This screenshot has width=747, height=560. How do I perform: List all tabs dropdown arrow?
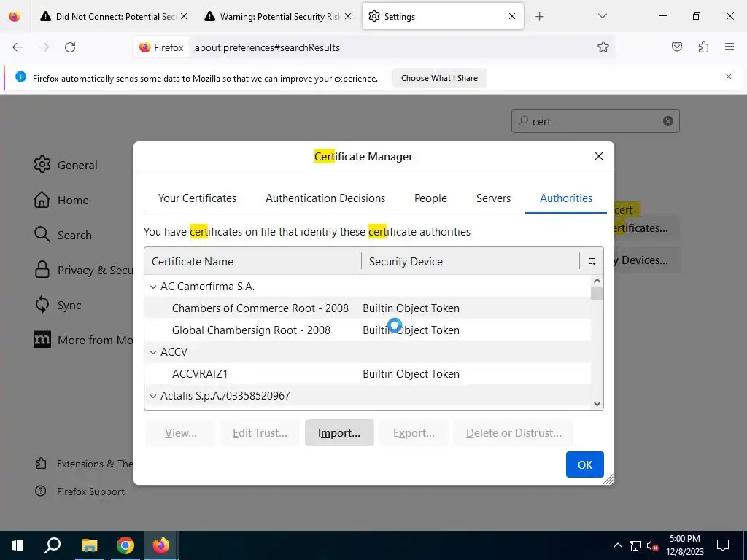pyautogui.click(x=602, y=16)
